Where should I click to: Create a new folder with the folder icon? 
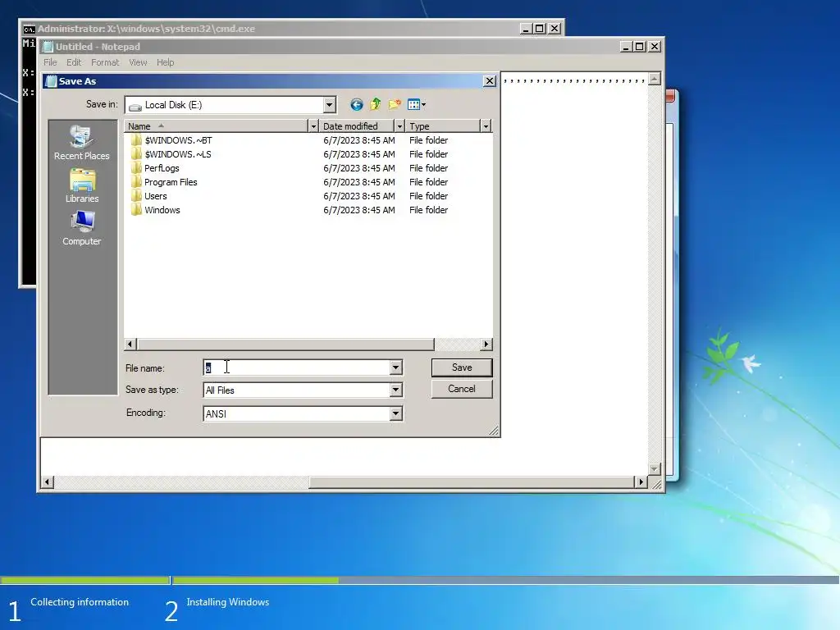395,104
